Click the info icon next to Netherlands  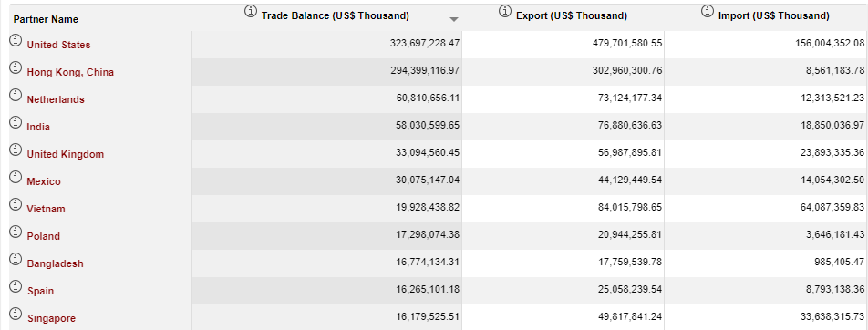[15, 95]
